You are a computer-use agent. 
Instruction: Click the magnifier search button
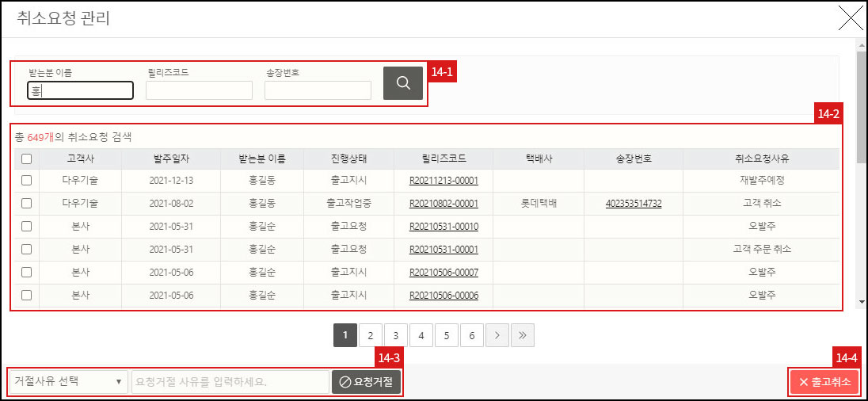click(403, 83)
